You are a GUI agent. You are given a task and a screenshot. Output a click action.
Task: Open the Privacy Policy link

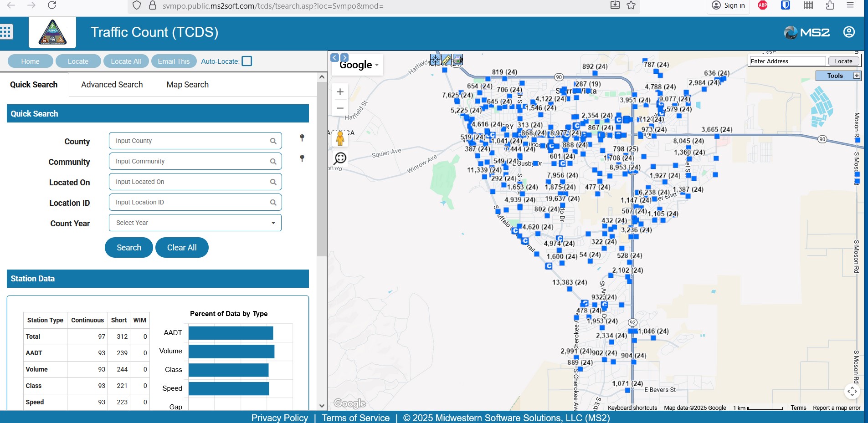tap(279, 418)
